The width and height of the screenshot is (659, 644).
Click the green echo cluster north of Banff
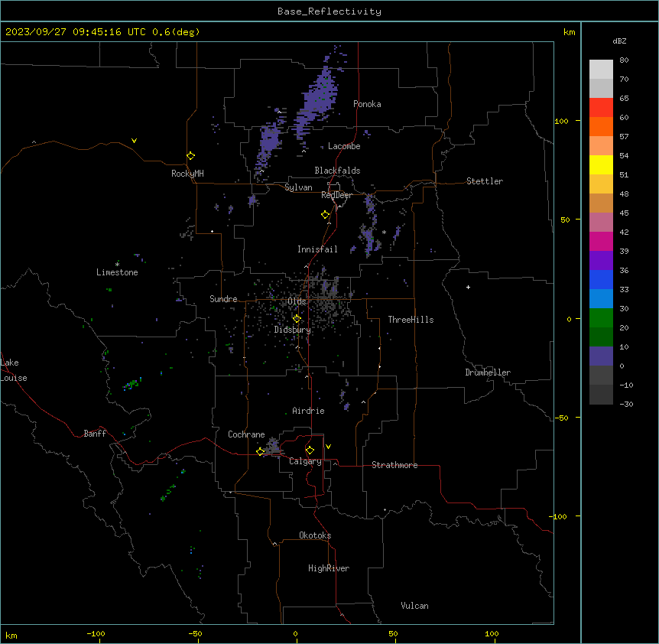tap(132, 384)
